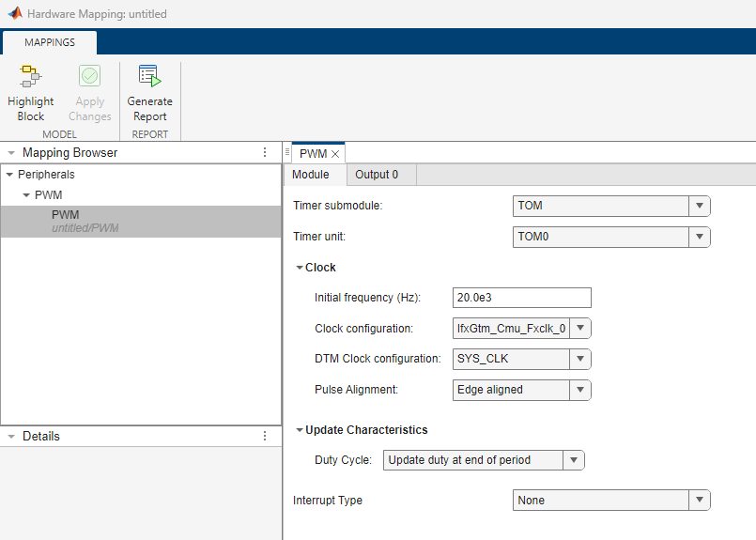The height and width of the screenshot is (540, 756).
Task: Click the Highlight Block icon
Action: [x=30, y=77]
